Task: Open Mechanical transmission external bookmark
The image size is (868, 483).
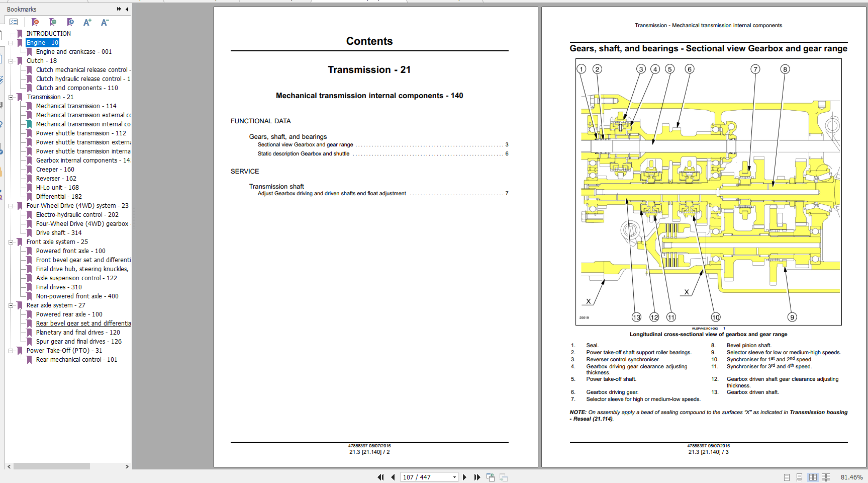Action: click(83, 115)
